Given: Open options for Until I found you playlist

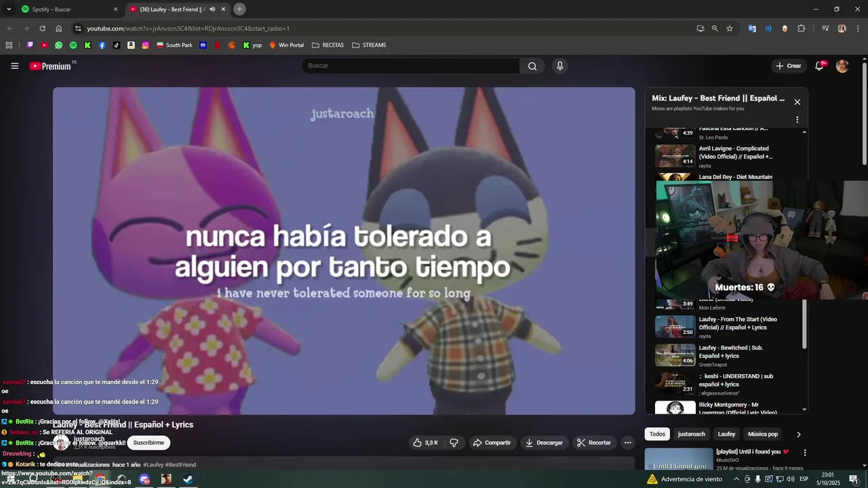Looking at the screenshot, I should point(805,453).
